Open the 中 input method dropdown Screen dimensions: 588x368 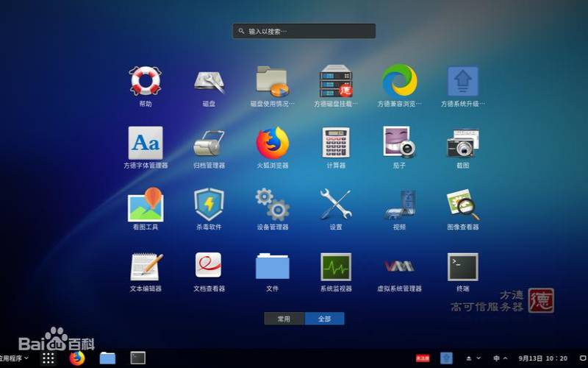click(500, 358)
